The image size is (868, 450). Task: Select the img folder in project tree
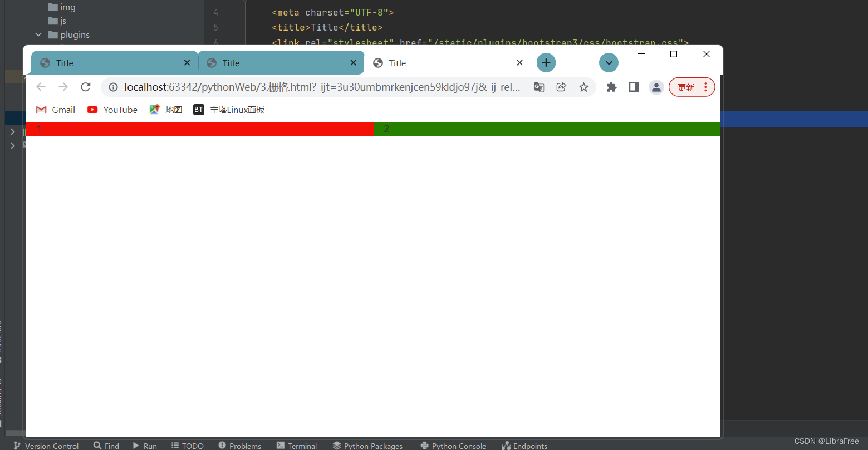click(62, 7)
